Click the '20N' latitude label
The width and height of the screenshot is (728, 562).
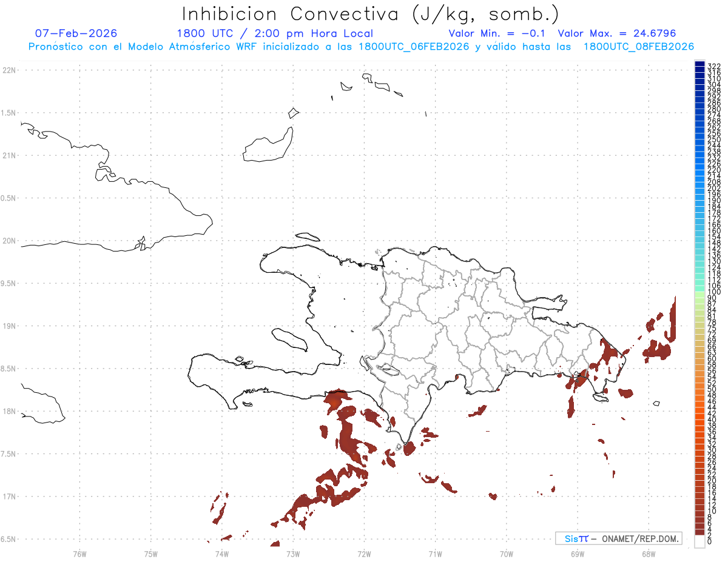(x=9, y=241)
